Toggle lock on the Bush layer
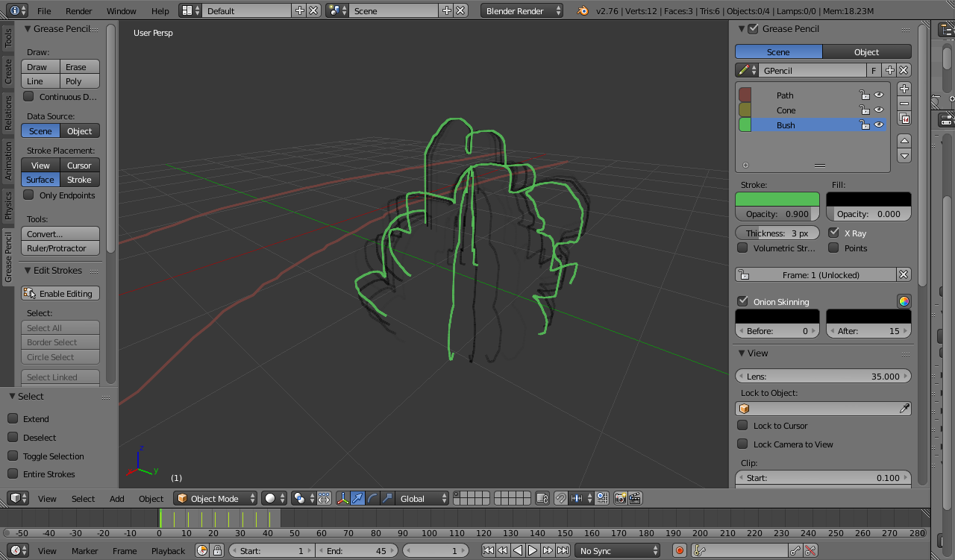This screenshot has height=560, width=955. [864, 125]
